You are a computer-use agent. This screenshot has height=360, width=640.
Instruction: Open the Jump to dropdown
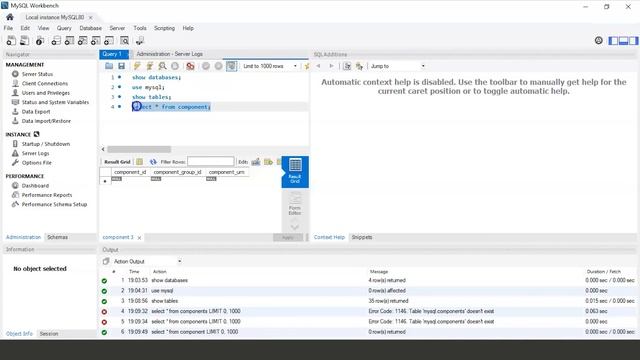coord(398,66)
